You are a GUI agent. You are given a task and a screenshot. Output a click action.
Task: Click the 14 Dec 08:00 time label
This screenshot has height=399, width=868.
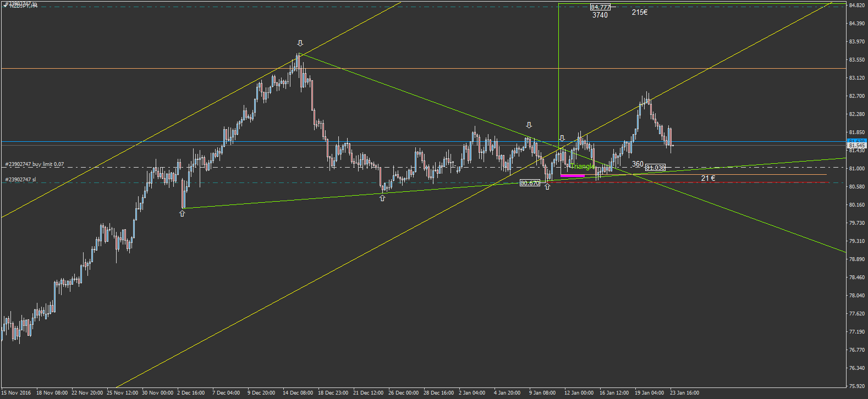coord(298,393)
